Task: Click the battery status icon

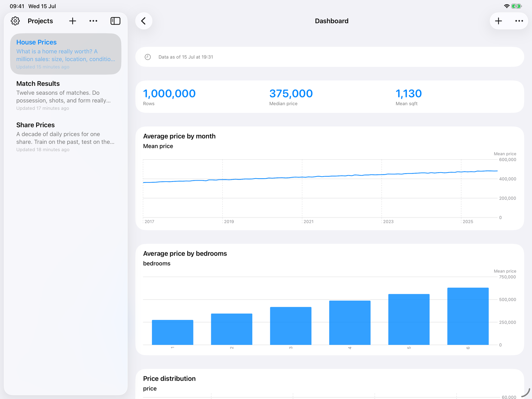Action: click(x=517, y=6)
